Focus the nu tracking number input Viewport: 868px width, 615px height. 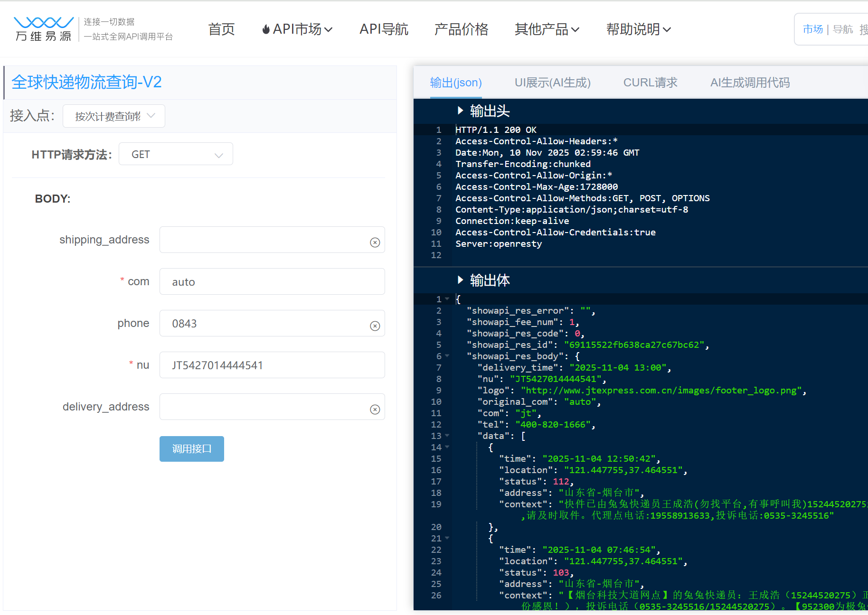pos(272,365)
